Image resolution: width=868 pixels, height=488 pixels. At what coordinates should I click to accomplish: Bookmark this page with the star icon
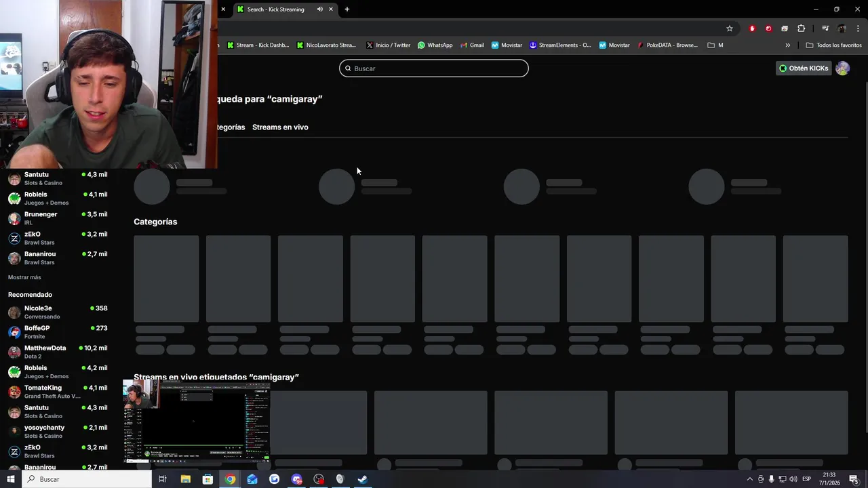(x=730, y=28)
